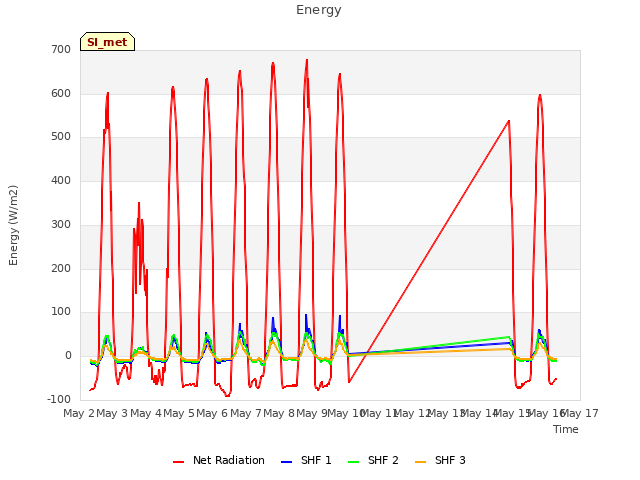This screenshot has width=640, height=480.
Task: Click the May 8 x-axis tick label
Action: [x=279, y=413]
